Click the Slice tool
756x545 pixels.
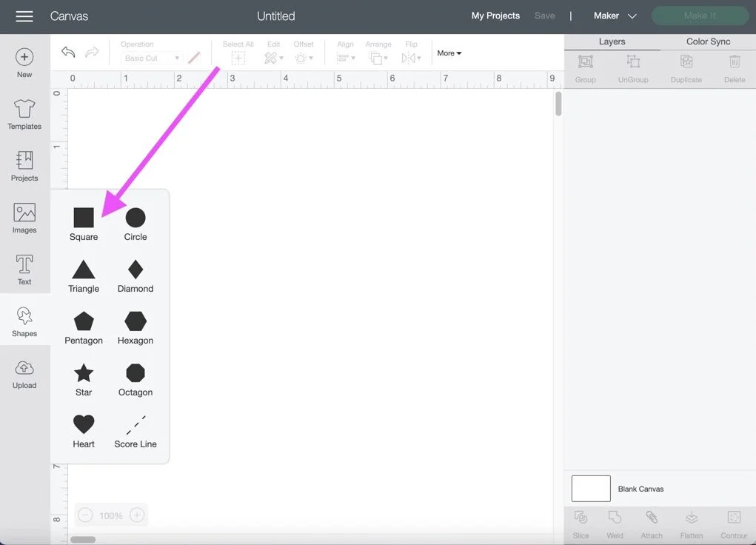click(581, 524)
